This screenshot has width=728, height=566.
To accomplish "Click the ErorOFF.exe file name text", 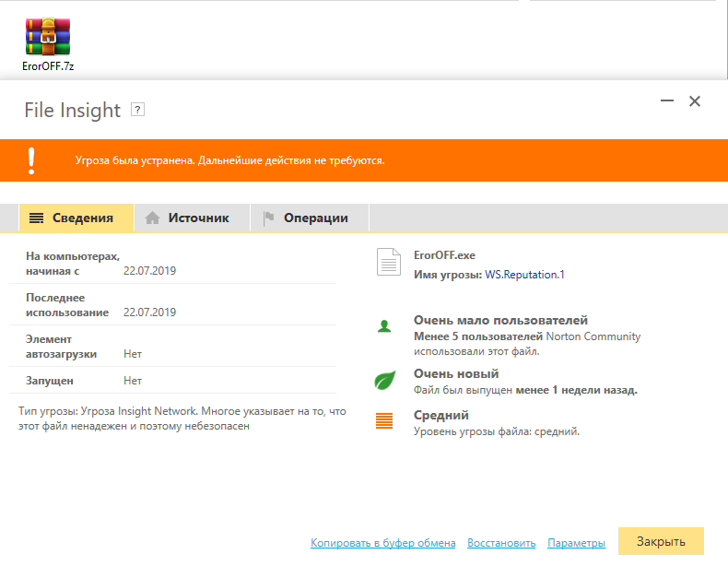I will tap(444, 255).
